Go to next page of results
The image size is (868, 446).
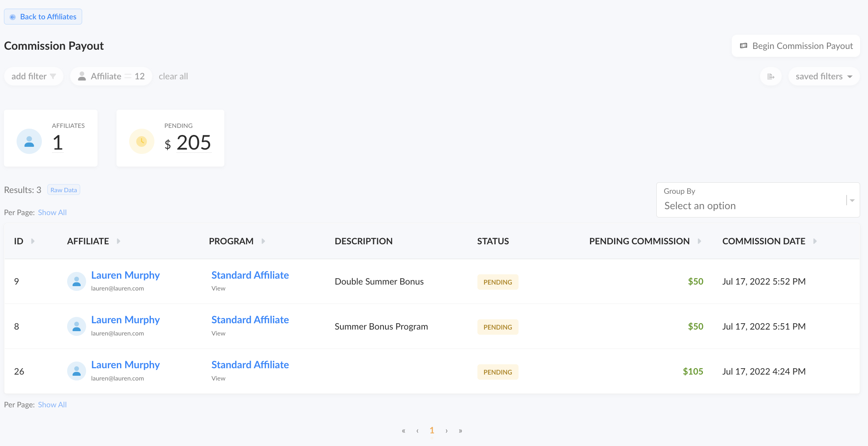click(447, 431)
